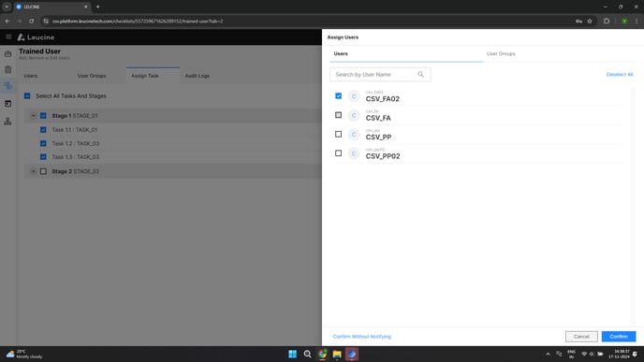The image size is (644, 362).
Task: Check the CSV_PP user checkbox
Action: tap(338, 134)
